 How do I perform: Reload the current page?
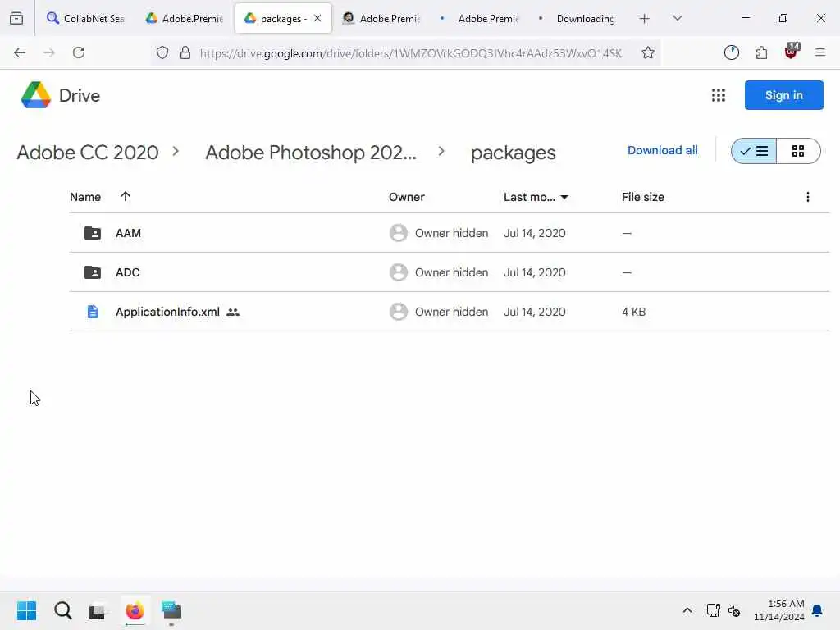(x=79, y=52)
